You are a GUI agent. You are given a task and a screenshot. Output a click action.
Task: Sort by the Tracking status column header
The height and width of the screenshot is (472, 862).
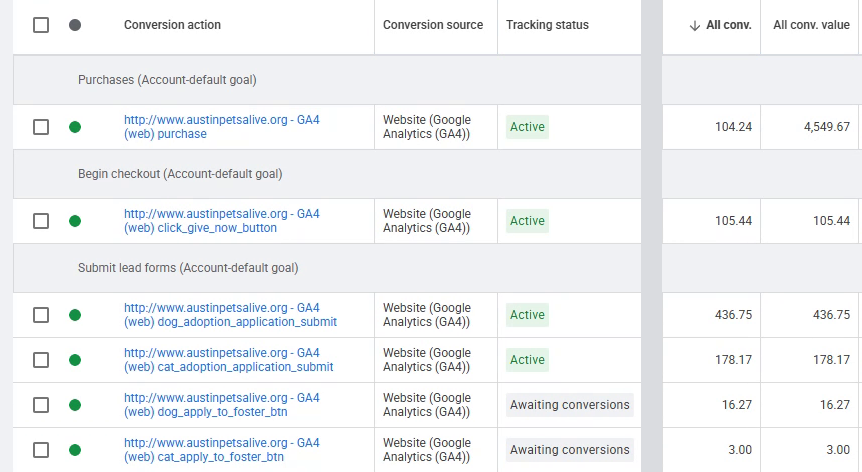click(547, 25)
